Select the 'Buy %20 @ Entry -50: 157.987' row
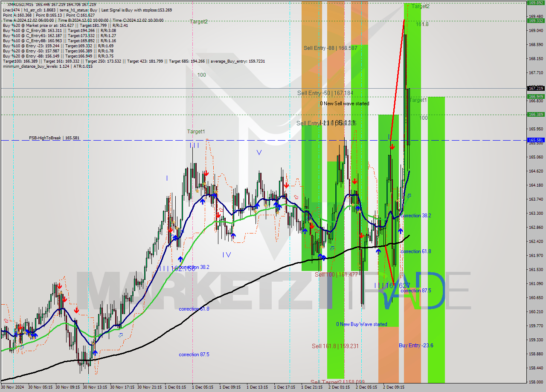 58,51
